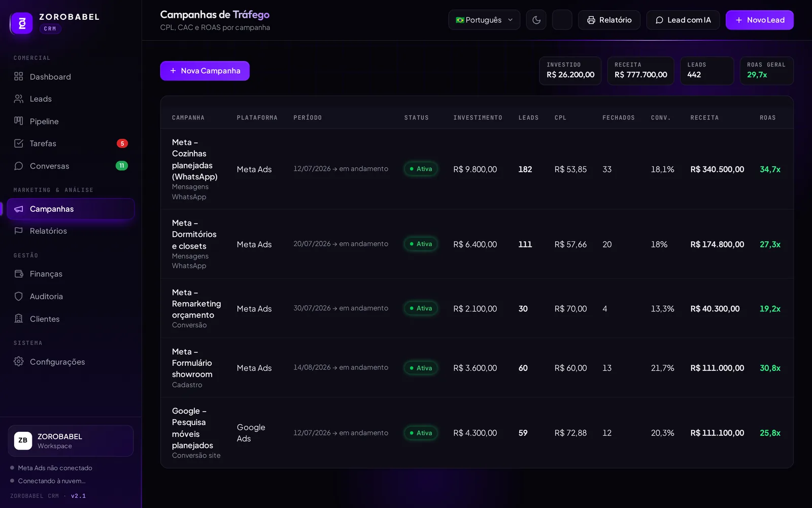Screen dimensions: 812x508
Task: Click Ativa status of Cozinhas planejadas campaign
Action: pyautogui.click(x=421, y=169)
